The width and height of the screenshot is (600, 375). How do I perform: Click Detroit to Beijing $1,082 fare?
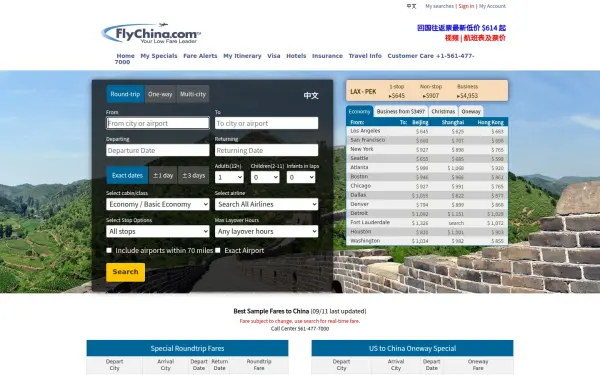(420, 214)
